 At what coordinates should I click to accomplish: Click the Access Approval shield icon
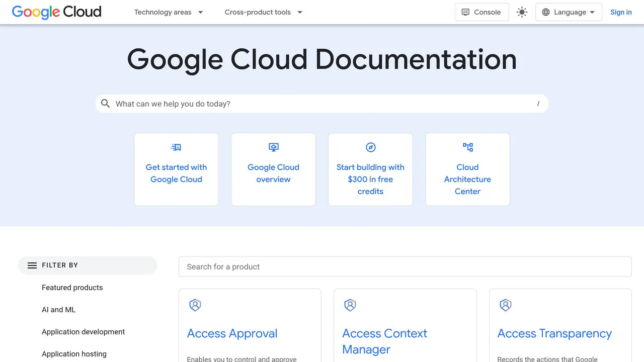[195, 305]
